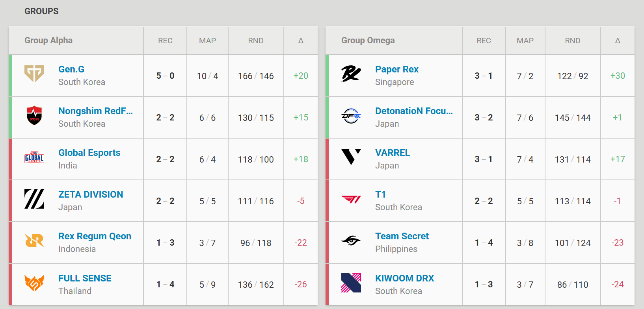This screenshot has height=309, width=644.
Task: Click FULL SENSE's -26 differential
Action: [x=301, y=284]
